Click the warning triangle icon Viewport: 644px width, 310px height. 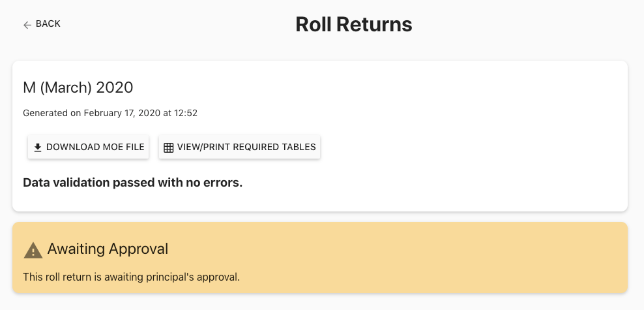33,249
